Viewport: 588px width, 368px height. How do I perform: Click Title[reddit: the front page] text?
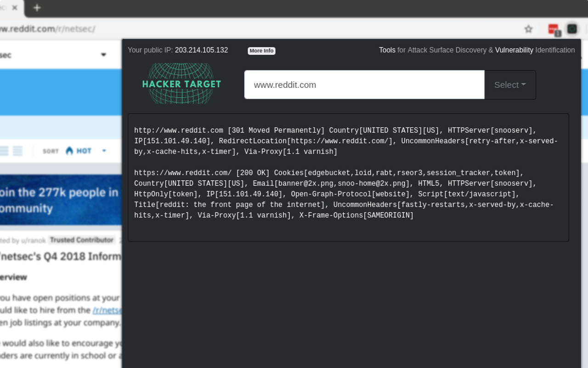click(x=232, y=205)
